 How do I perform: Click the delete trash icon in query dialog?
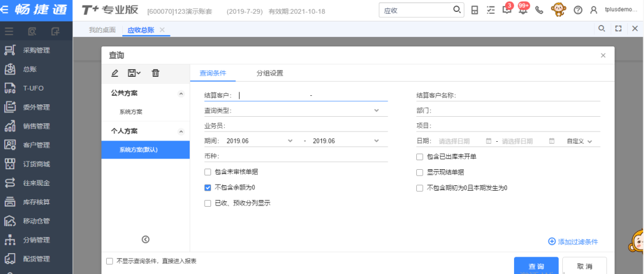coord(155,73)
